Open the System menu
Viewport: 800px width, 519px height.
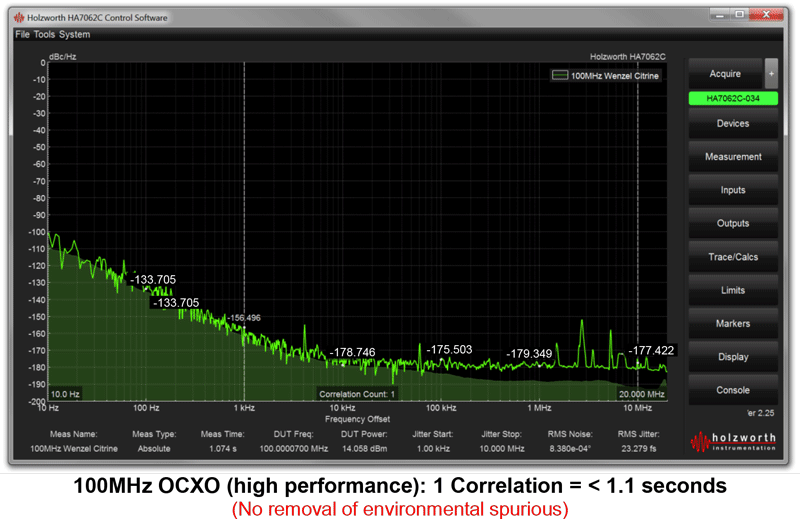(x=74, y=34)
